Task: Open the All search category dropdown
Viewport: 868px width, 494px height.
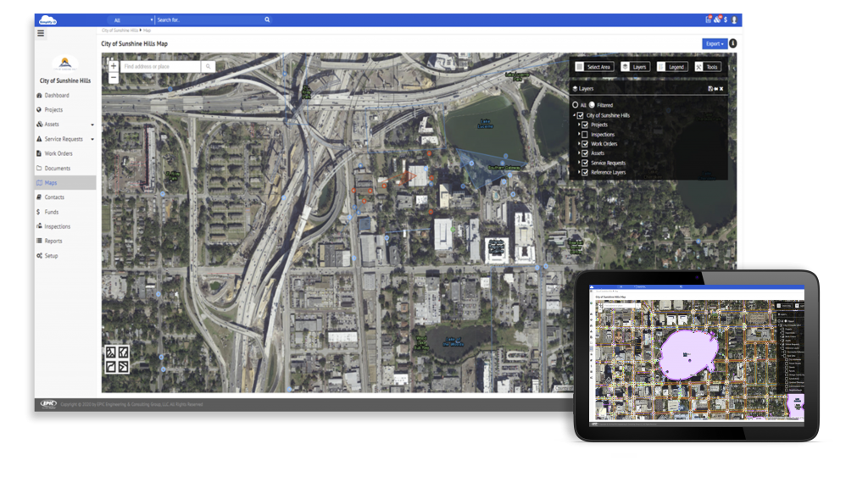Action: (132, 19)
